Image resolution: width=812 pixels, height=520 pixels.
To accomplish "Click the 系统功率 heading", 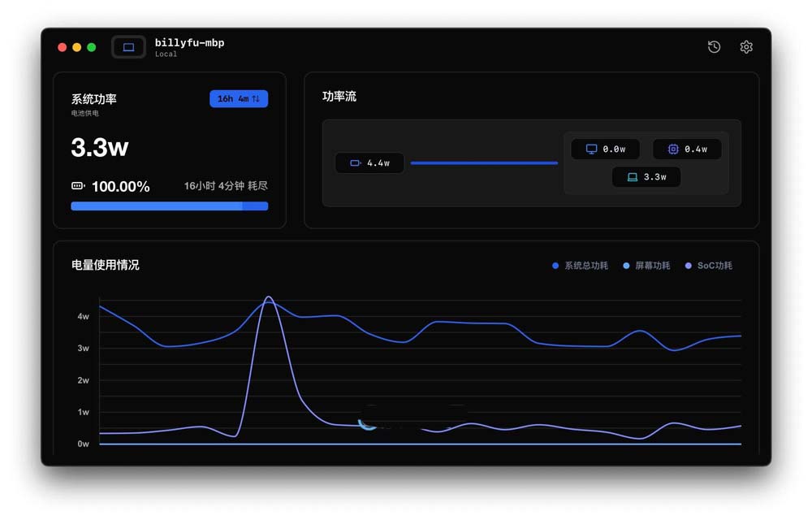I will click(93, 99).
